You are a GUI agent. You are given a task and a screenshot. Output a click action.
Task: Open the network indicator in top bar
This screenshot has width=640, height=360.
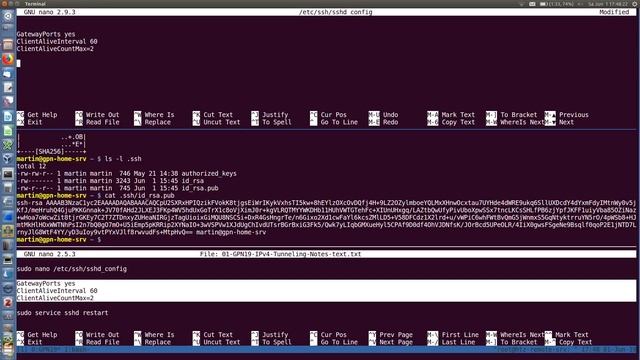(x=521, y=4)
